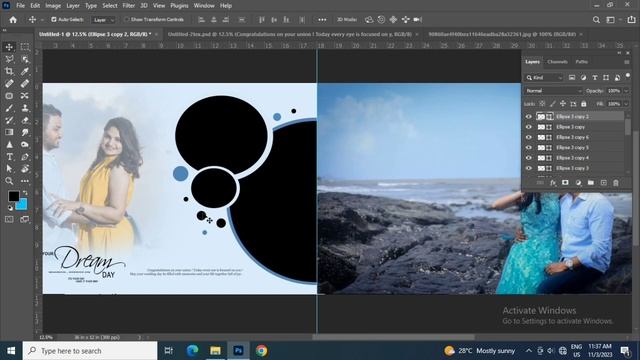Hide the Ellipse 3 copy 6 layer

click(x=529, y=137)
